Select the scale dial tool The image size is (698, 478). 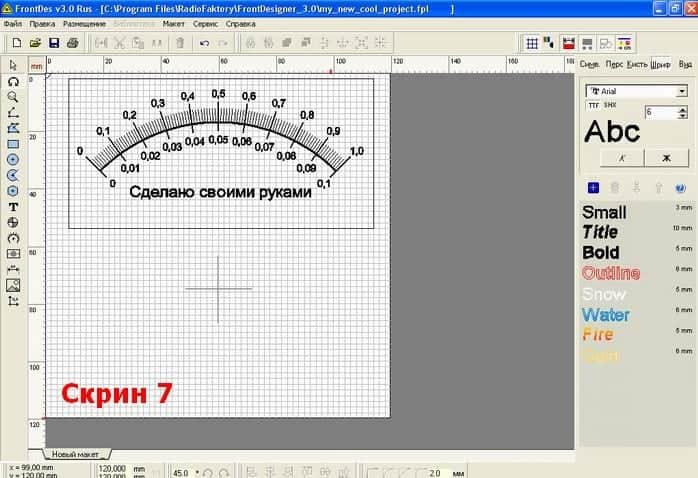(13, 238)
